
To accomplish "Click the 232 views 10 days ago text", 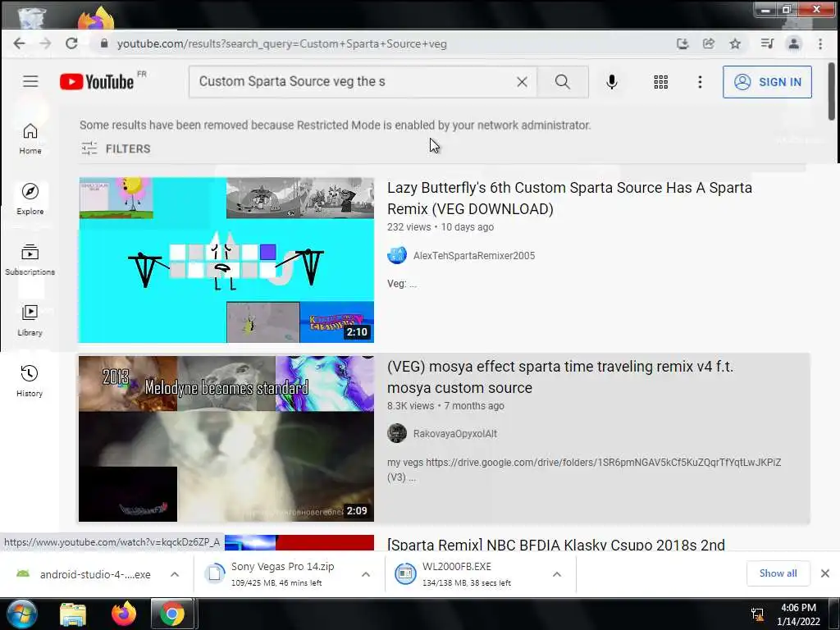I will (x=441, y=226).
